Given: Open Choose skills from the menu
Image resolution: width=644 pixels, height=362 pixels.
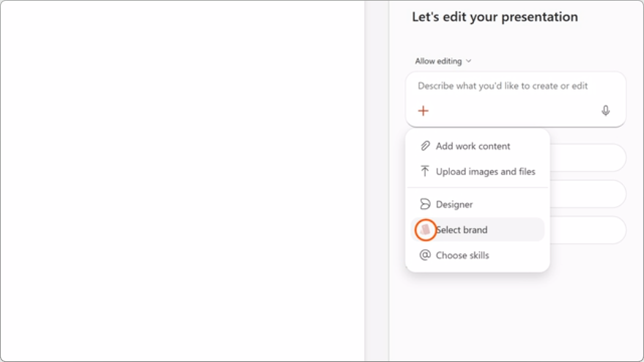Looking at the screenshot, I should point(477,255).
